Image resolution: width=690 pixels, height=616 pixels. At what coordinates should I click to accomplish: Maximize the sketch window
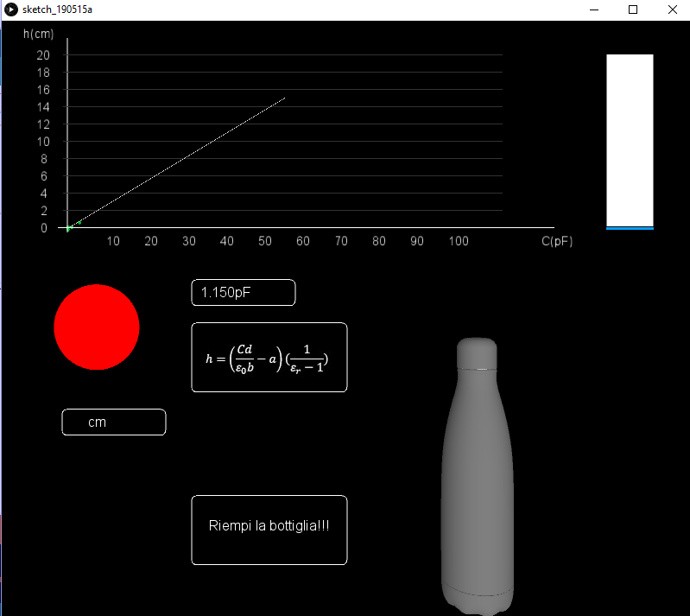633,10
